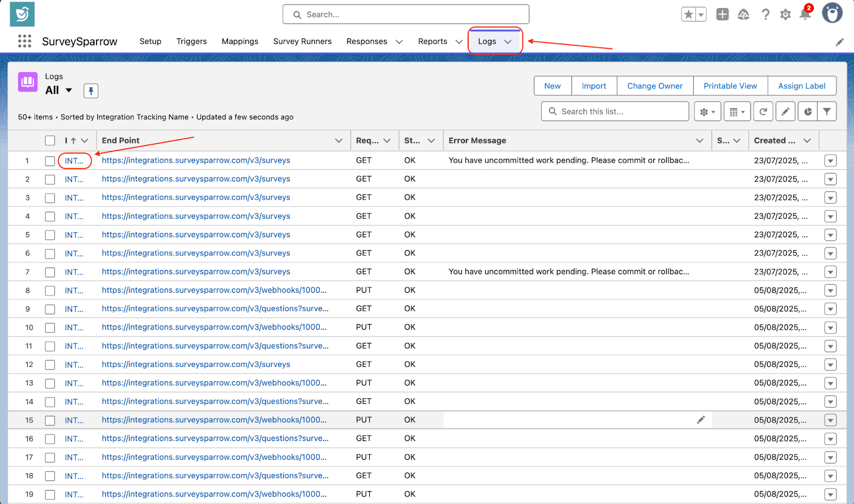Click the notifications bell icon

tap(805, 14)
